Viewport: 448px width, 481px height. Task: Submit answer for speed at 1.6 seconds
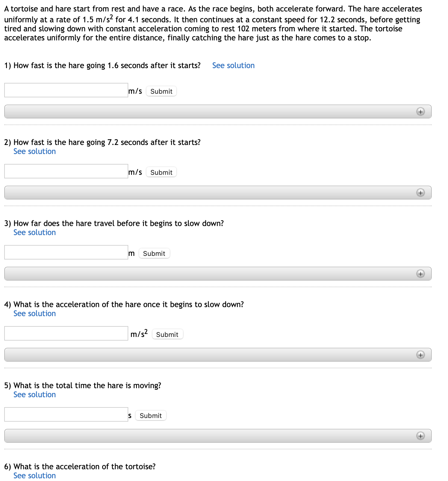coord(161,91)
